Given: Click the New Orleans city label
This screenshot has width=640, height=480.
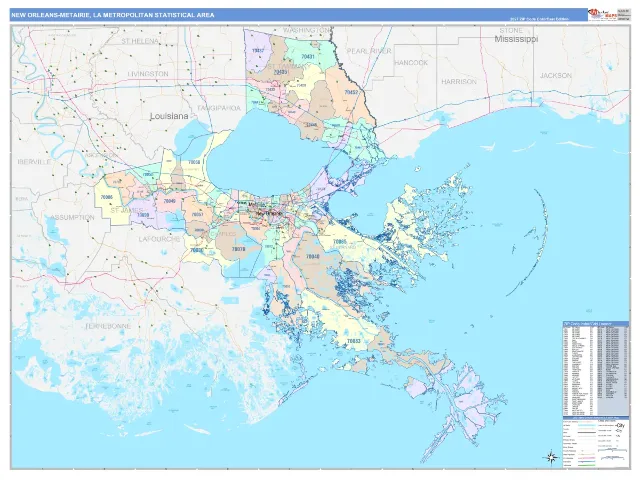Looking at the screenshot, I should click(x=269, y=213).
